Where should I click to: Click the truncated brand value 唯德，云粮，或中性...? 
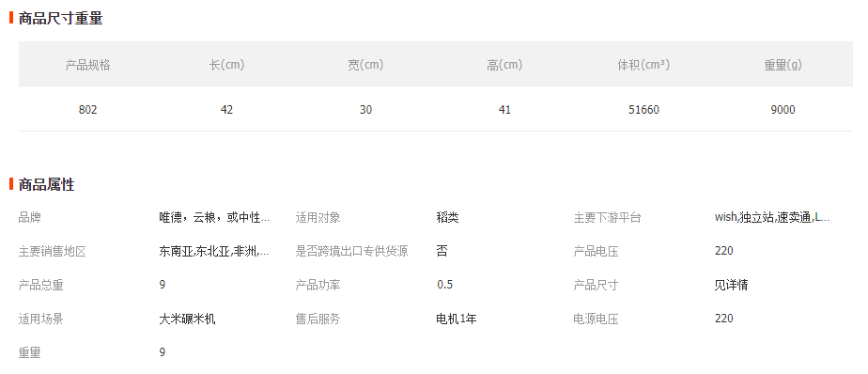pos(214,218)
